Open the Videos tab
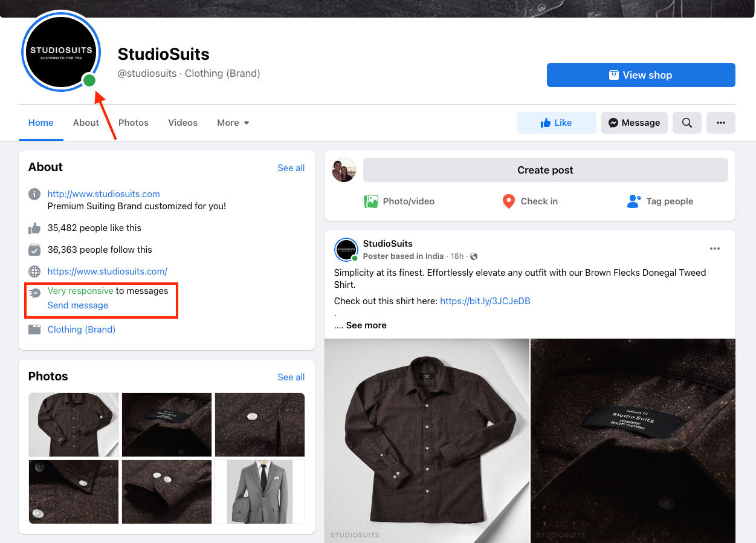Viewport: 756px width, 543px height. click(183, 123)
